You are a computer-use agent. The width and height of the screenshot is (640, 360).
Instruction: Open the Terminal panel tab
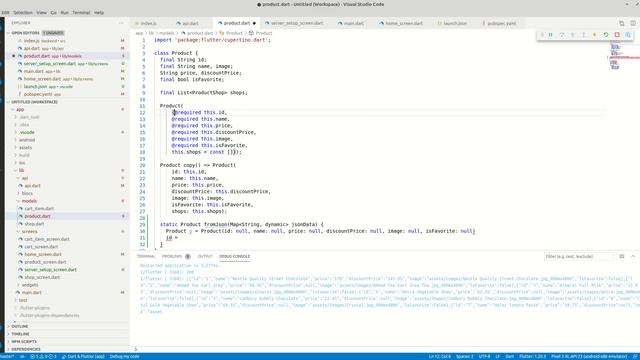(146, 256)
